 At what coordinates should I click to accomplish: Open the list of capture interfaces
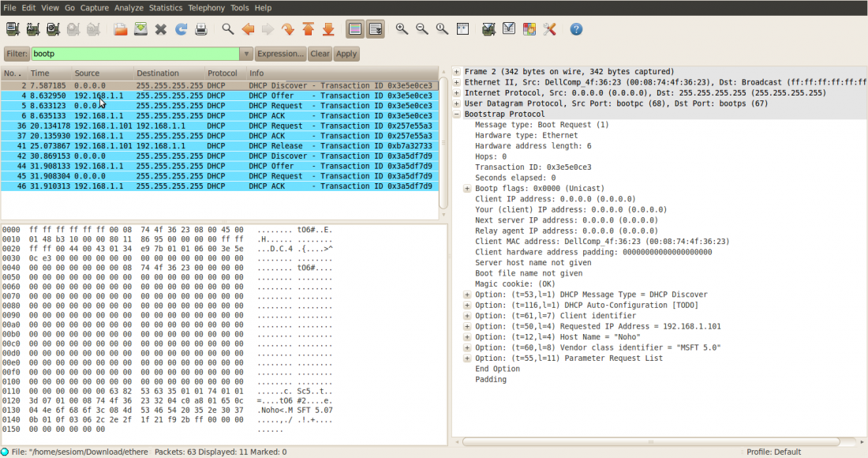(x=13, y=29)
